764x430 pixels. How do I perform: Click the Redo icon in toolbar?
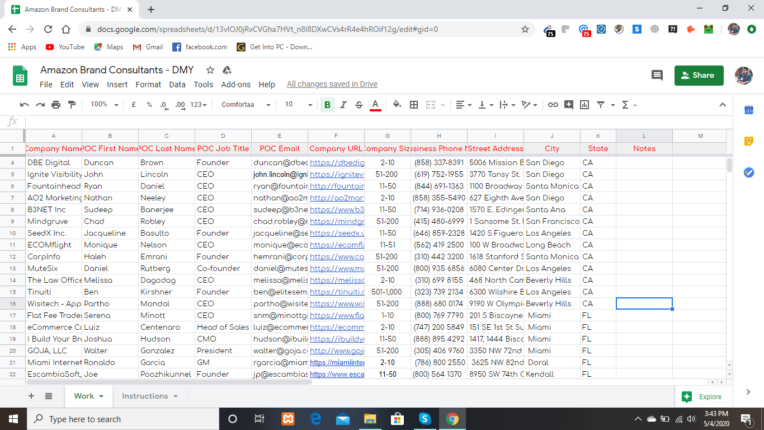[40, 105]
